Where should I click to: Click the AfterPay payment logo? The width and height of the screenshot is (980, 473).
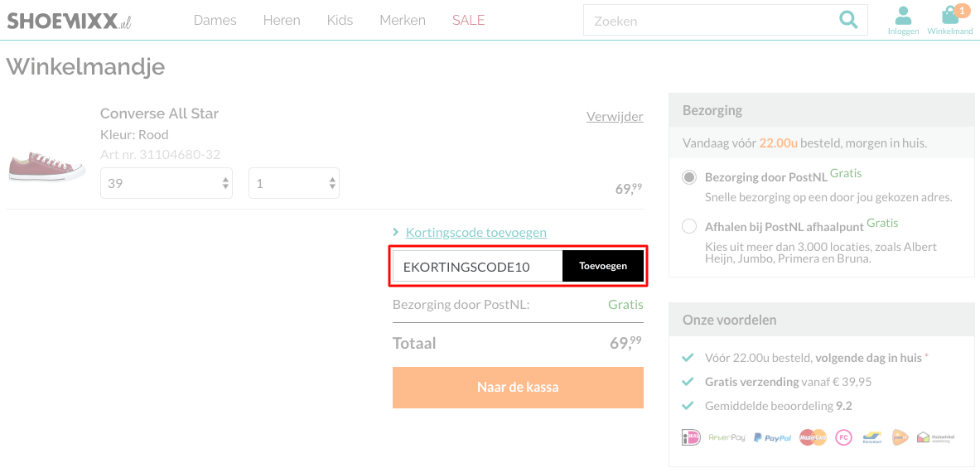click(727, 438)
